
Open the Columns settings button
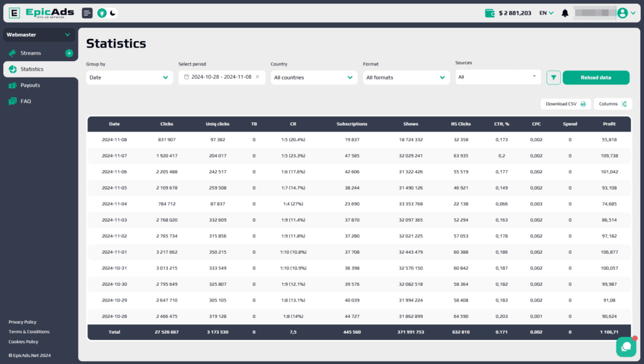pos(613,104)
